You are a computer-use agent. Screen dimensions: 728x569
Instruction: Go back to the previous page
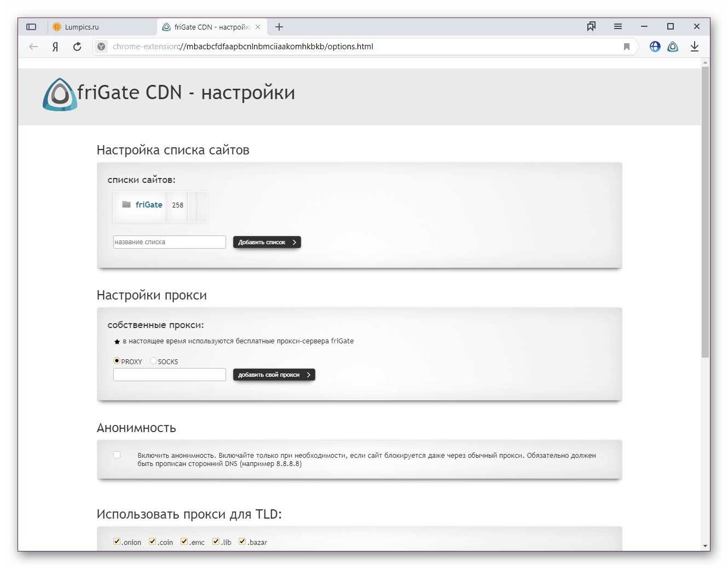tap(33, 47)
